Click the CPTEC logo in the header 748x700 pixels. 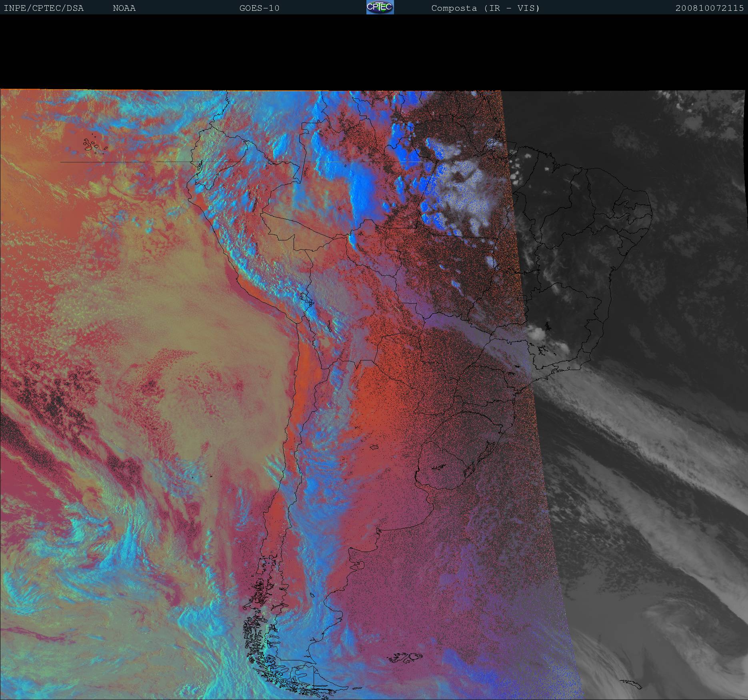pyautogui.click(x=380, y=7)
